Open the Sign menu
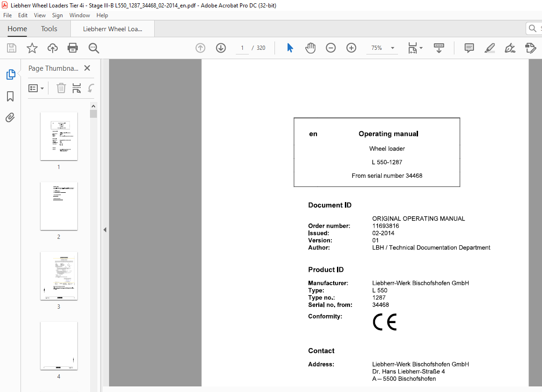Image resolution: width=542 pixels, height=392 pixels. tap(57, 15)
